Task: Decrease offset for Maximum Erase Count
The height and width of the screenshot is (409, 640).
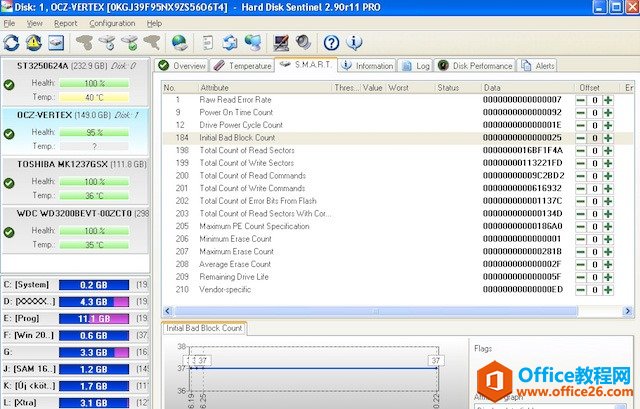Action: [x=581, y=252]
